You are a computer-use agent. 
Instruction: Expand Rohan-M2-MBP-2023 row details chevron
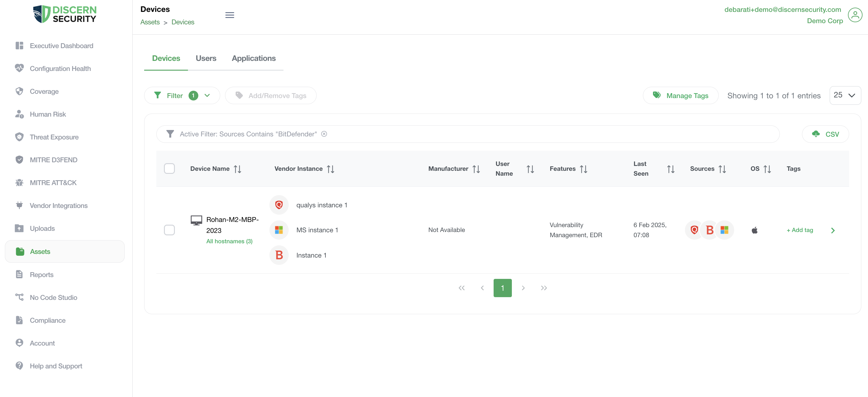(x=833, y=230)
